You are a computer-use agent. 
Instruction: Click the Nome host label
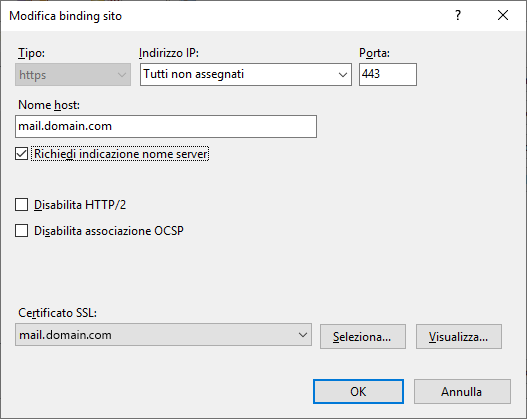(x=49, y=105)
